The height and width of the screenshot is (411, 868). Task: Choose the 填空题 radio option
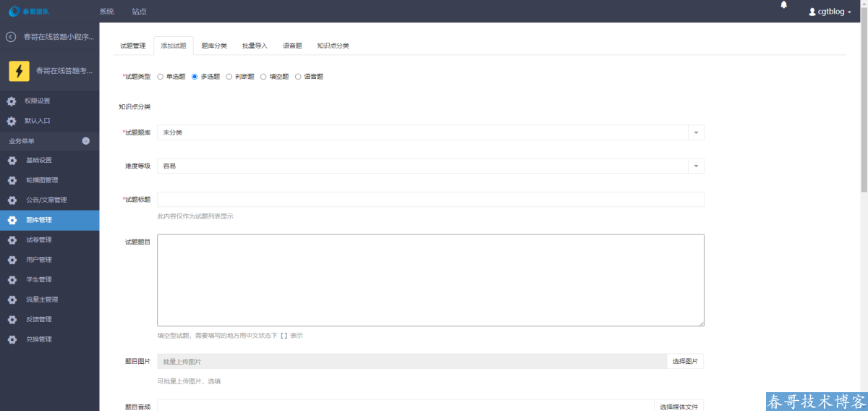coord(263,77)
